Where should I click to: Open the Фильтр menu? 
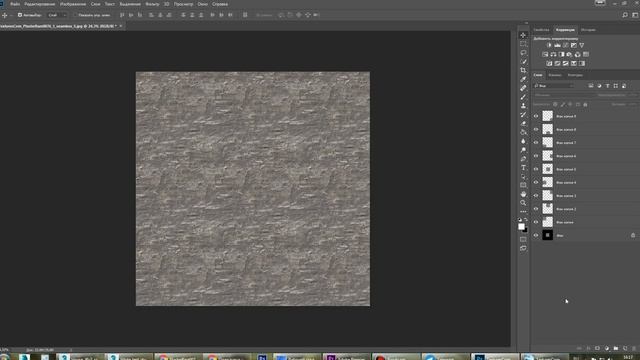[152, 4]
